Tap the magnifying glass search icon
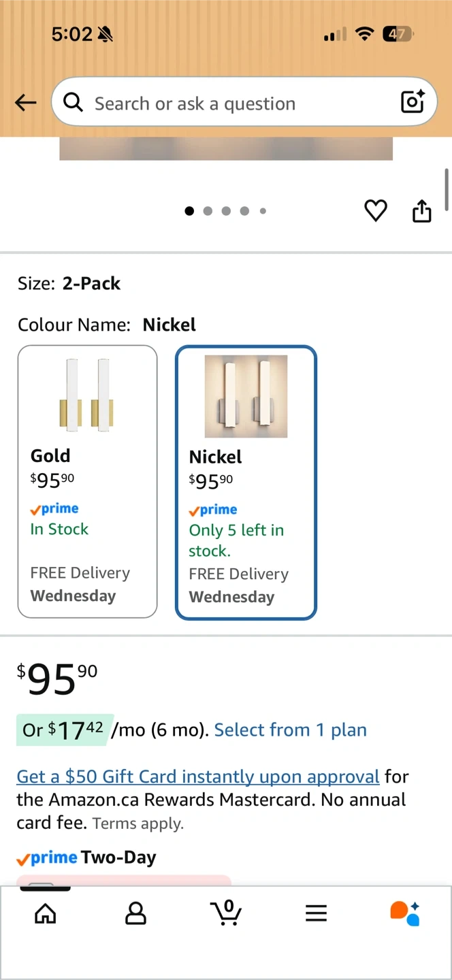 coord(73,103)
